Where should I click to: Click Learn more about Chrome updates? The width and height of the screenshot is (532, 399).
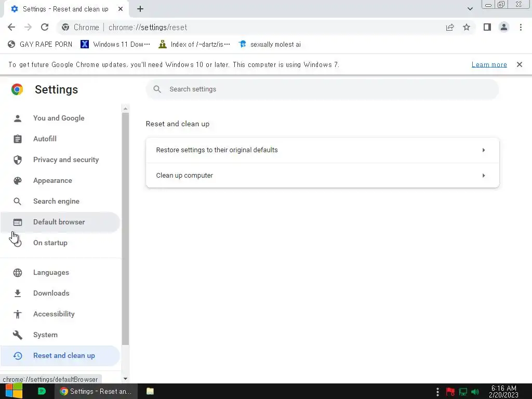click(x=489, y=64)
